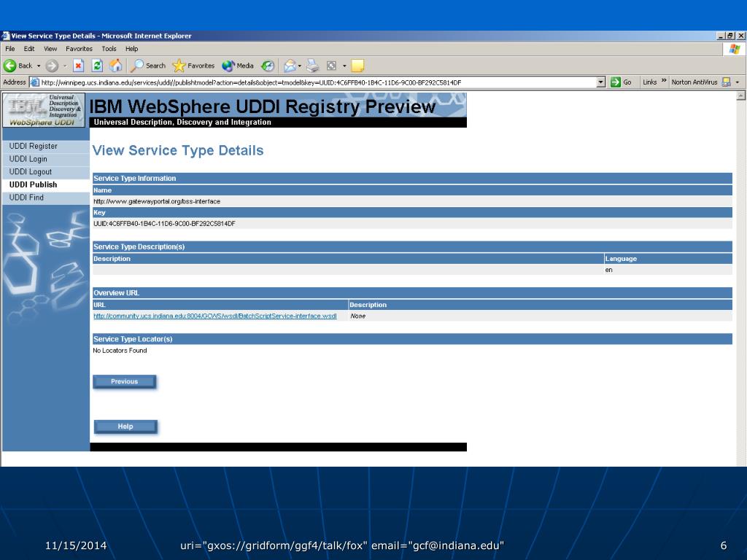Select UDDI Publish in the sidebar
This screenshot has width=747, height=560.
pyautogui.click(x=34, y=184)
